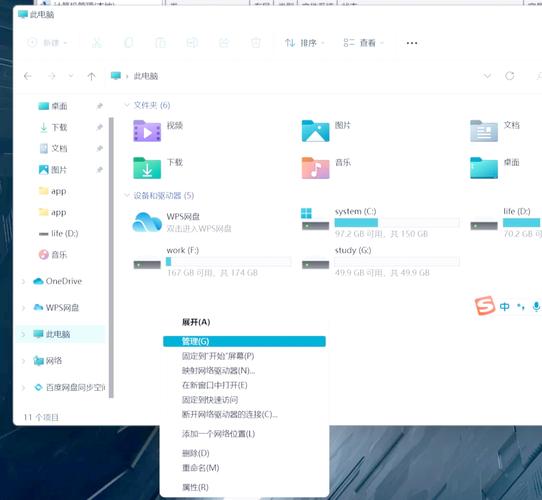
Task: Click the study (G:) usage bar
Action: pyautogui.click(x=397, y=262)
